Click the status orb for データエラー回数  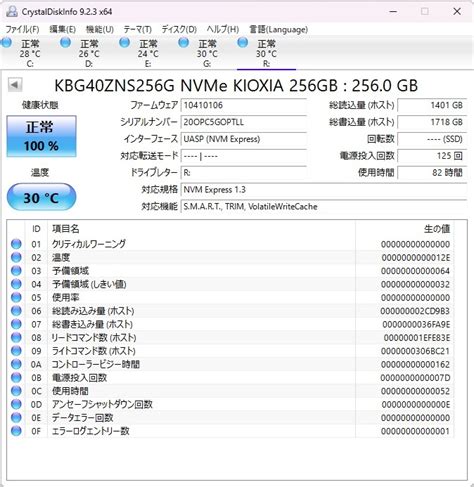pyautogui.click(x=16, y=417)
